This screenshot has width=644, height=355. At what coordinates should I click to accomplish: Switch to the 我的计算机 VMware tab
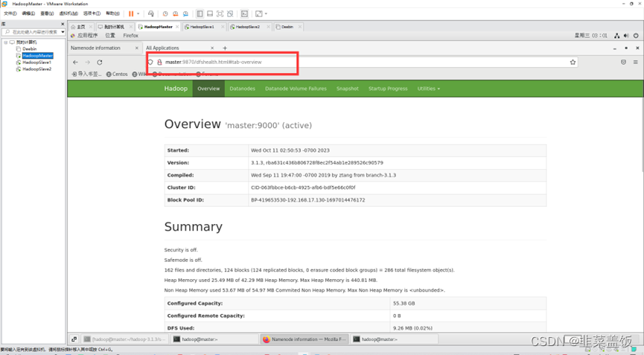[x=113, y=27]
